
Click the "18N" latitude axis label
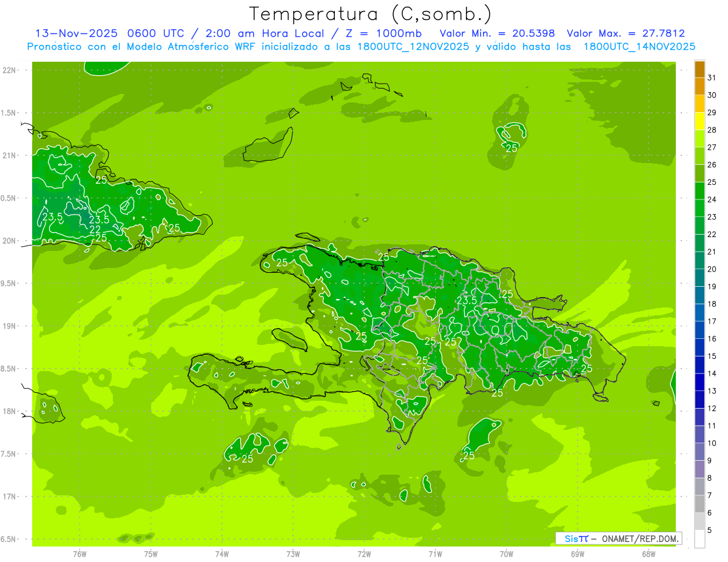click(10, 411)
